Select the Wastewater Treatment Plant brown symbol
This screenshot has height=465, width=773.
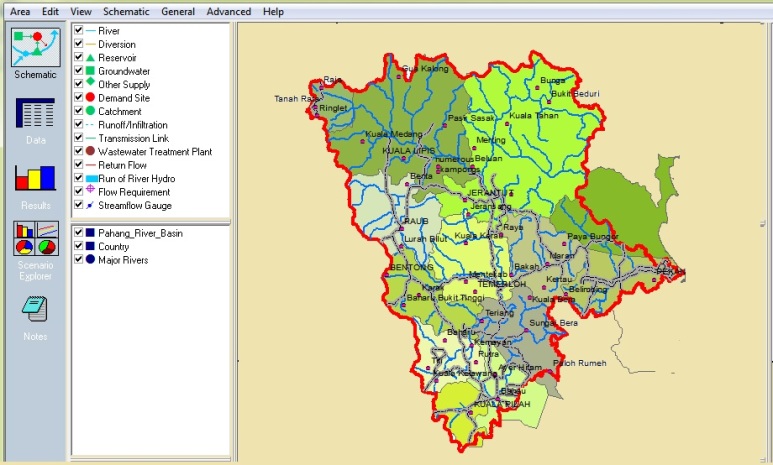[x=91, y=152]
